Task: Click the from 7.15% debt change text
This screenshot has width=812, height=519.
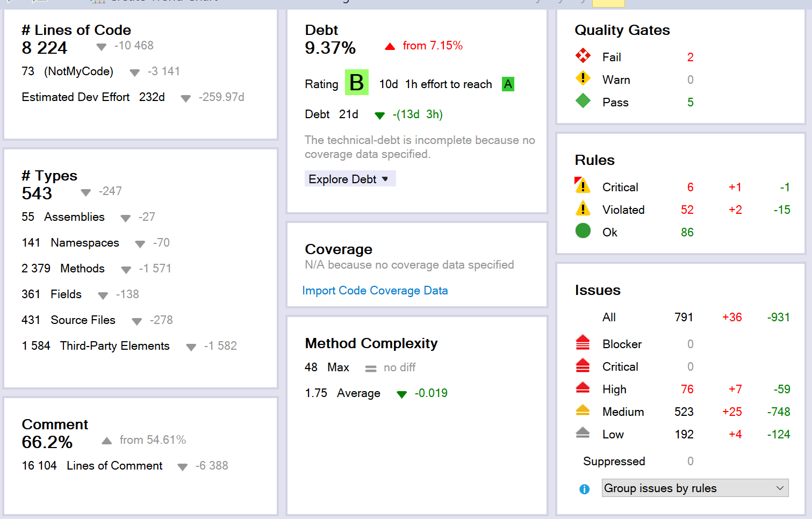Action: (433, 46)
